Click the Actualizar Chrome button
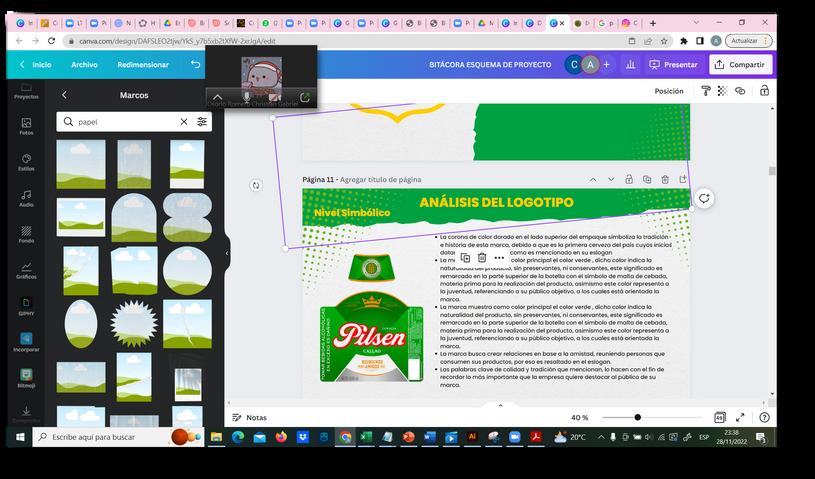815x479 pixels. pyautogui.click(x=748, y=41)
